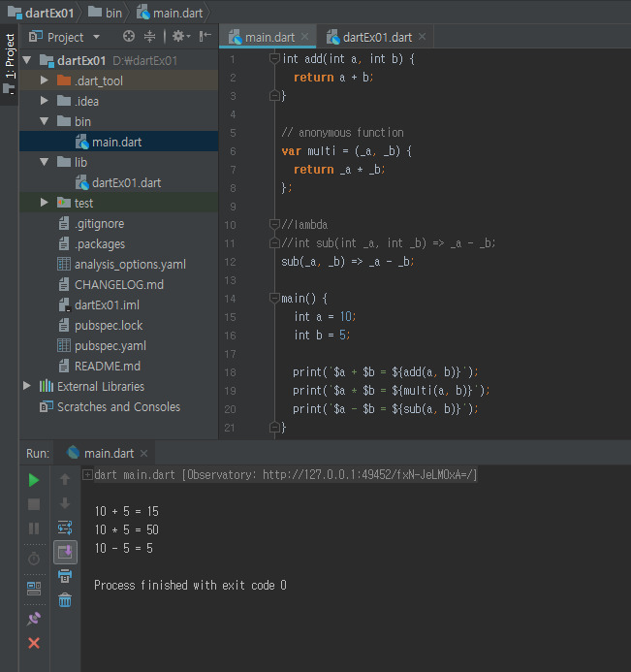
Task: Toggle soft-wrap in the Run console
Action: (65, 528)
